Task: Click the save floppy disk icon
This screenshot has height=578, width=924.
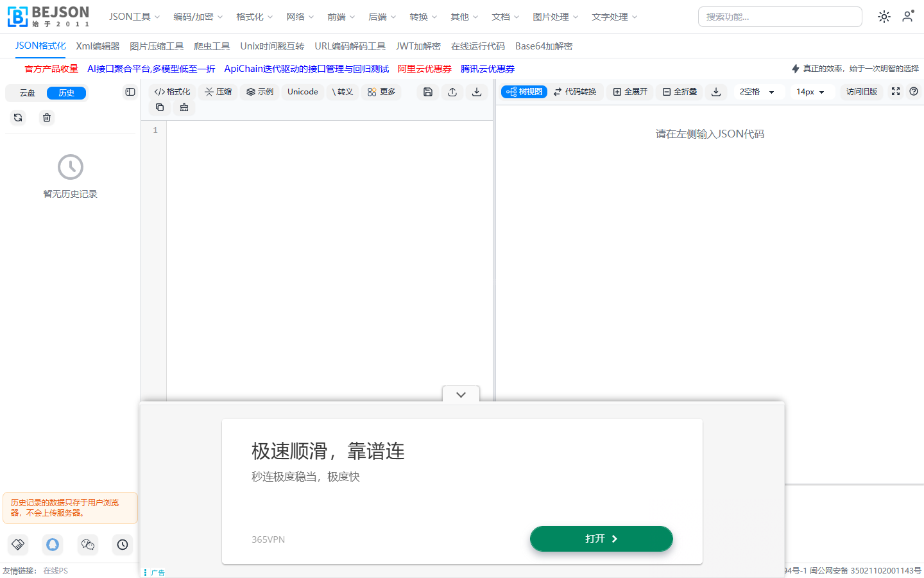Action: pos(428,92)
